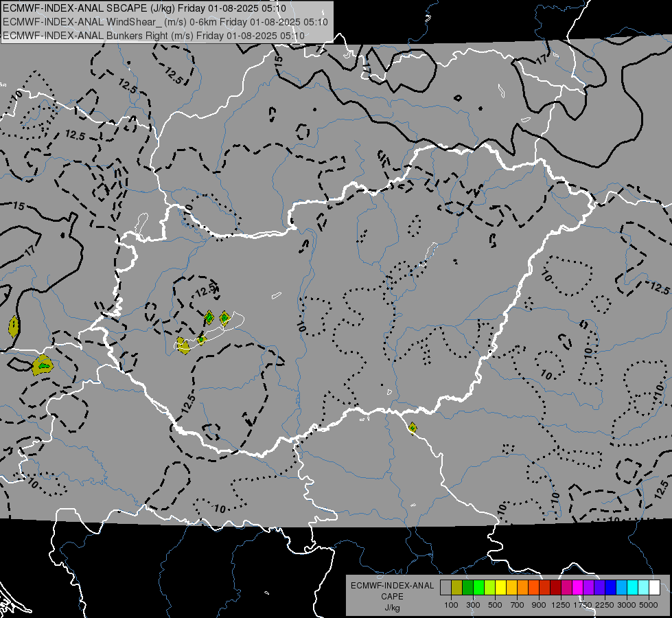Click the 5000 legend value
This screenshot has width=672, height=618.
coord(649,605)
